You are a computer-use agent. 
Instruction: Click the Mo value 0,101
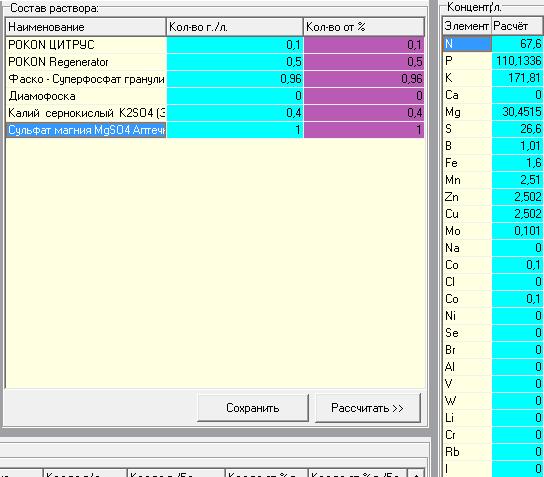(x=518, y=231)
